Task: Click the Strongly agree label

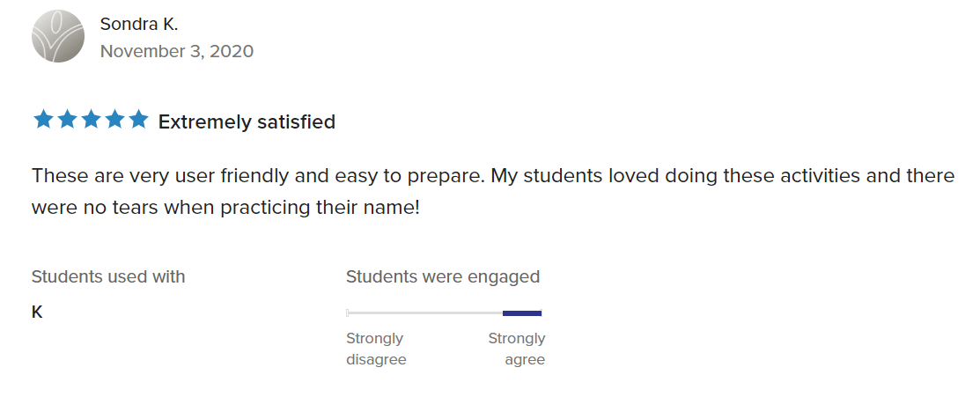Action: pos(518,349)
